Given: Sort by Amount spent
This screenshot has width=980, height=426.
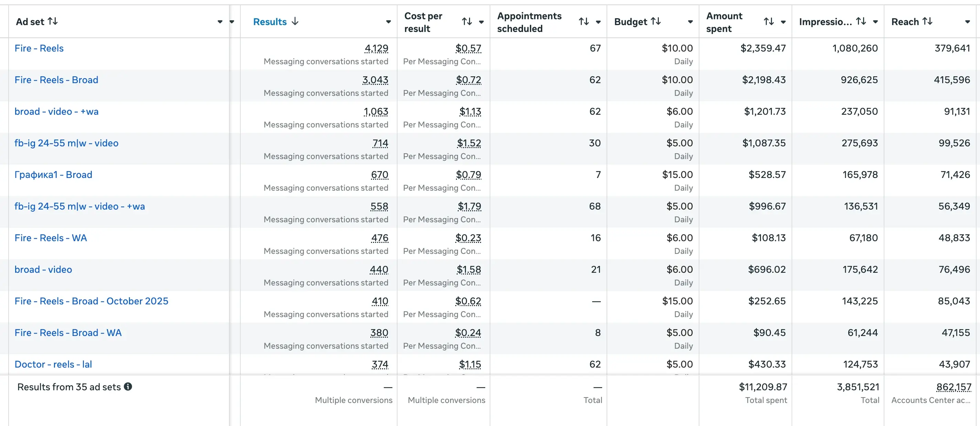Looking at the screenshot, I should 770,22.
